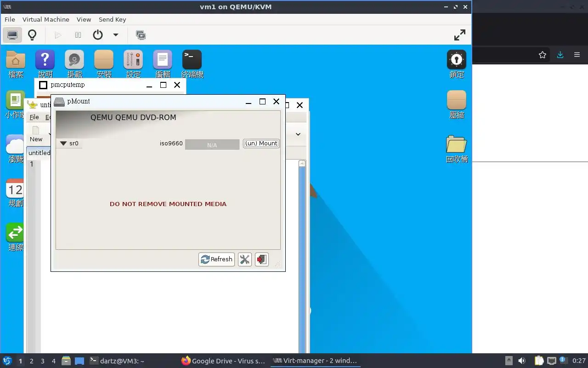588x368 pixels.
Task: Open the 連線 connect desktop icon
Action: click(x=15, y=237)
